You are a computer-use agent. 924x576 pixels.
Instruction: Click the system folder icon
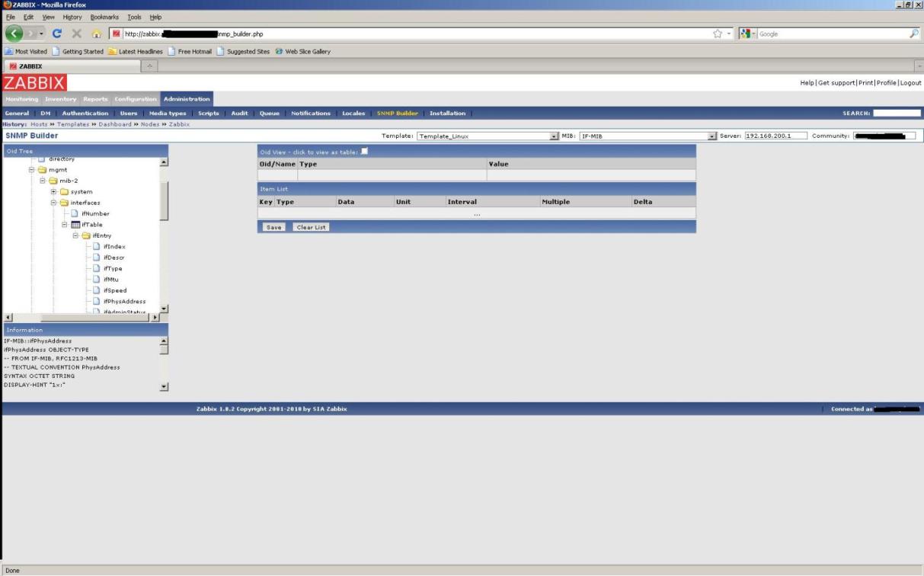(x=65, y=192)
